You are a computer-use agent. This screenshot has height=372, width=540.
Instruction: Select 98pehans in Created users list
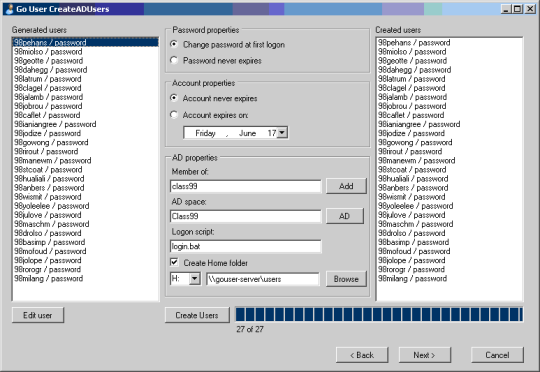coord(449,42)
